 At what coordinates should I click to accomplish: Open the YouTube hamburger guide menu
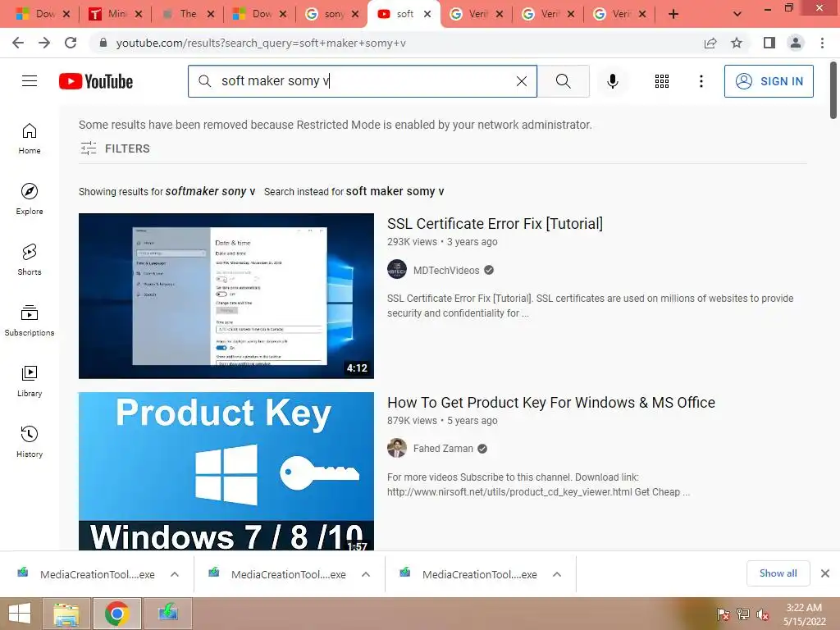[x=30, y=81]
